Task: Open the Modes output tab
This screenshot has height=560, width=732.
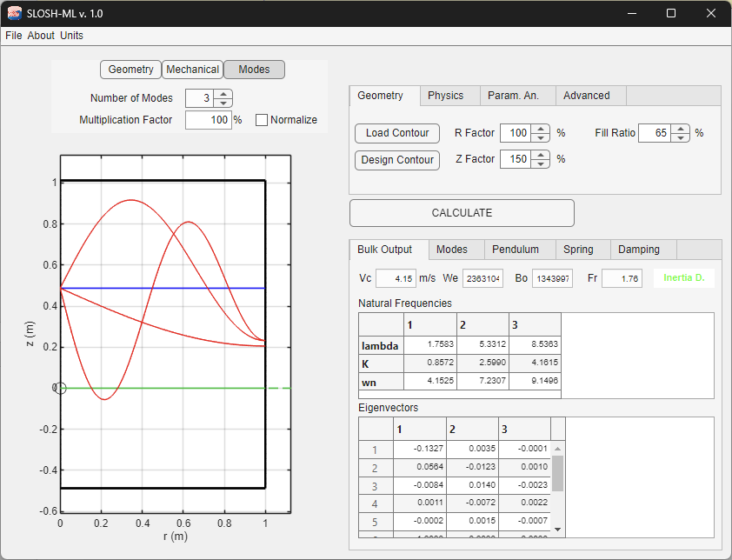Action: (x=456, y=249)
